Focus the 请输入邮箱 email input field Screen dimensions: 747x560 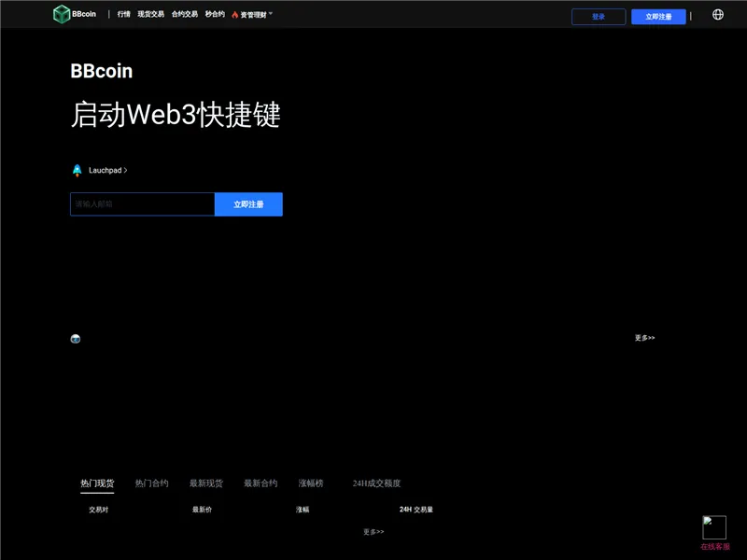click(x=142, y=204)
